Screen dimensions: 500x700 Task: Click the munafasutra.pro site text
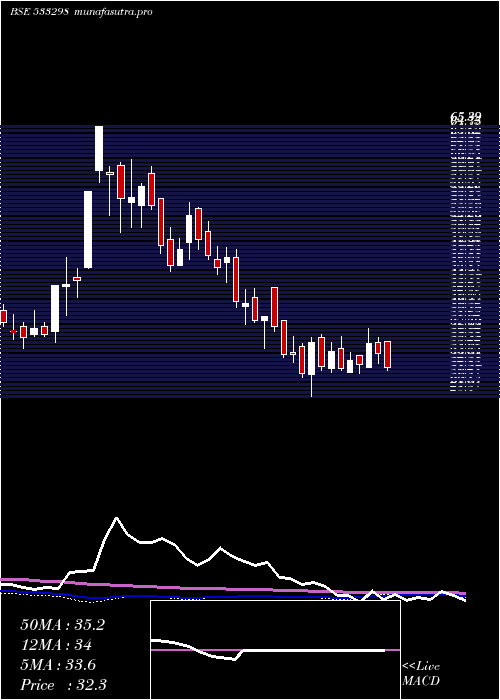point(112,12)
